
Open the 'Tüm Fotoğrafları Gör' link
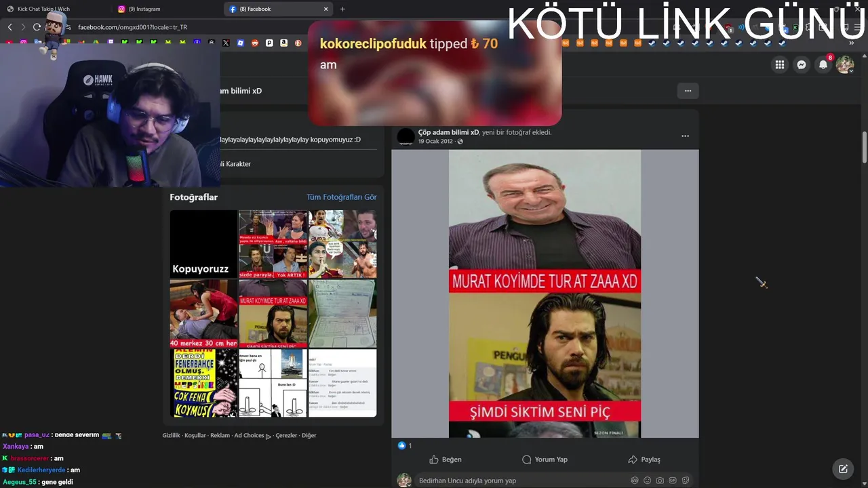341,197
